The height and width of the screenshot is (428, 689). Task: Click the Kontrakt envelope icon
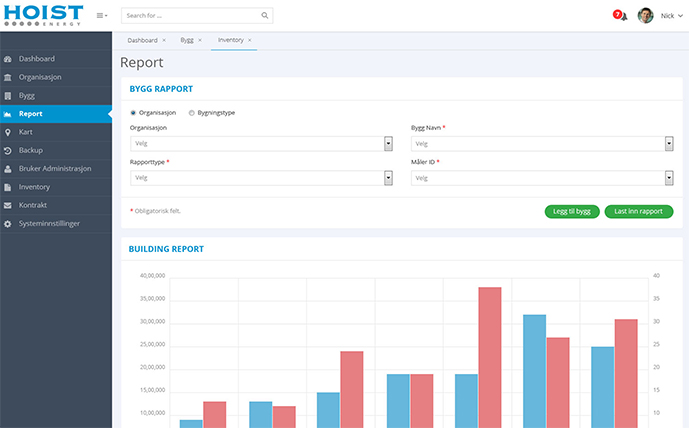pyautogui.click(x=7, y=205)
